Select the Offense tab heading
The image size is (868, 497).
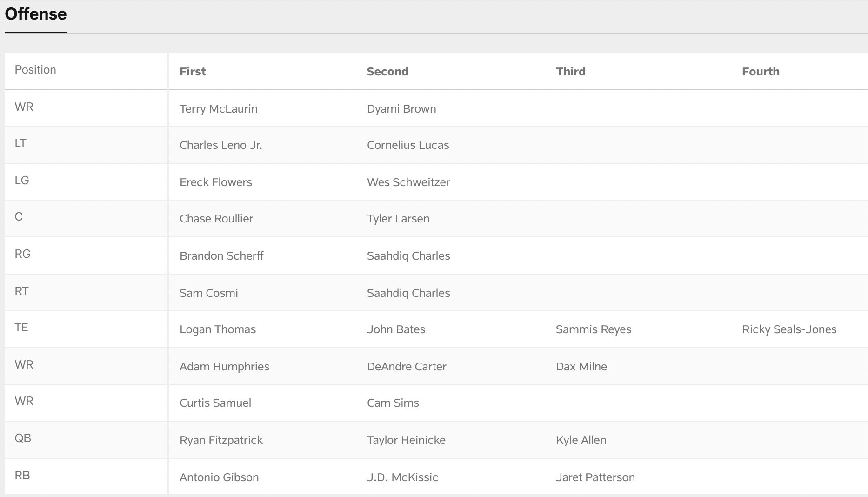[x=36, y=14]
